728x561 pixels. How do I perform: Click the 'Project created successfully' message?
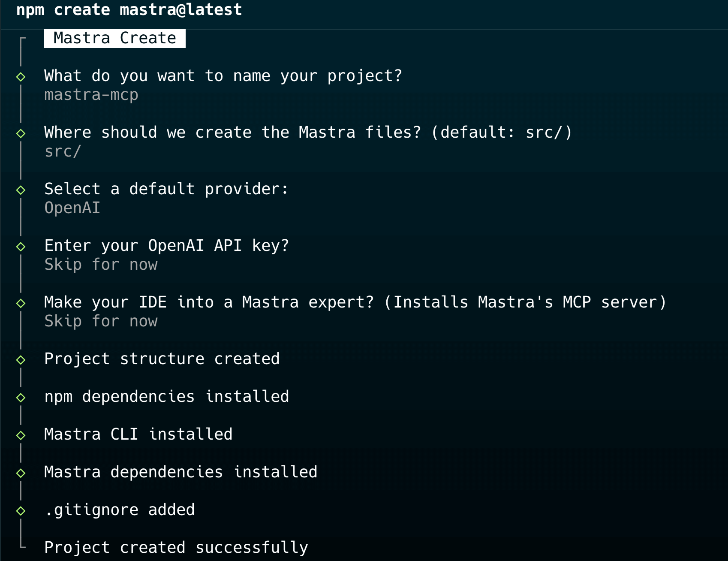click(176, 547)
